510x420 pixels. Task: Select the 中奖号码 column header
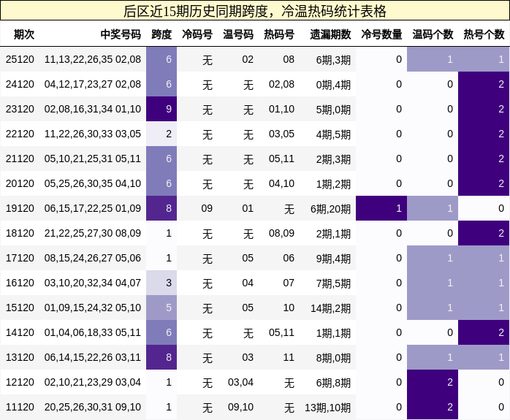click(x=121, y=34)
